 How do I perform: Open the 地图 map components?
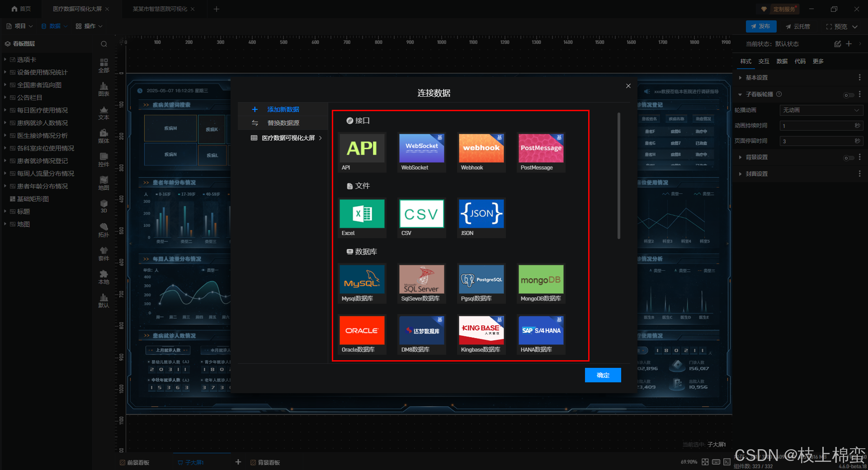tap(104, 183)
